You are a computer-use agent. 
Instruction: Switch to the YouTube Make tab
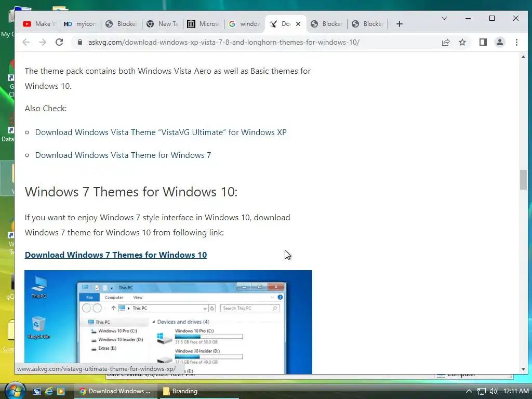coord(39,24)
